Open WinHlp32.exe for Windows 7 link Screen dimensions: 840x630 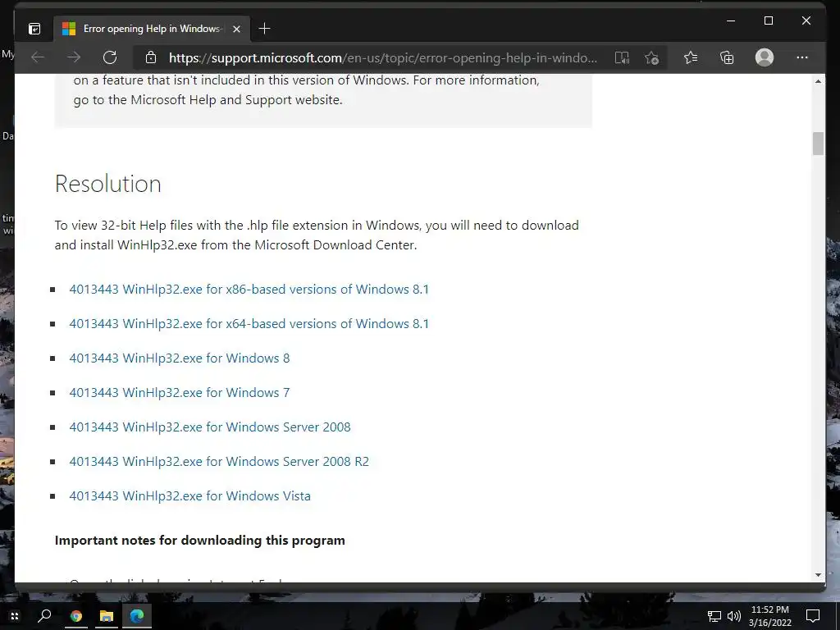(180, 393)
